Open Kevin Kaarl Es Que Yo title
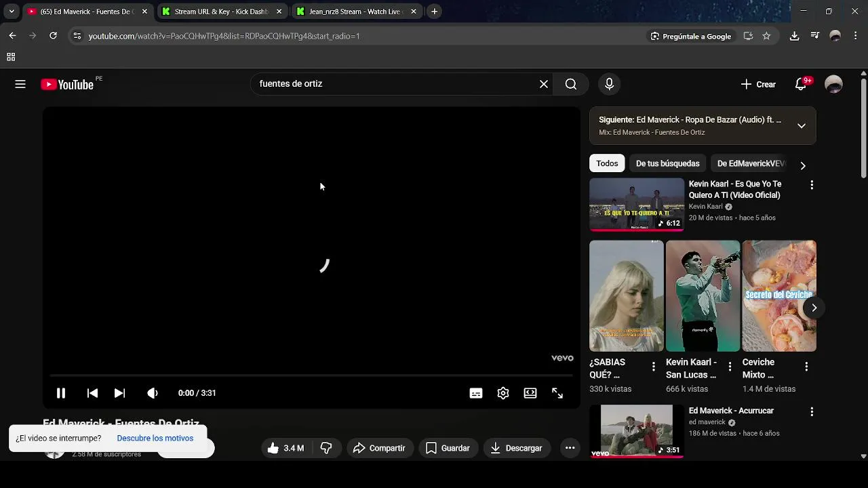Image resolution: width=868 pixels, height=488 pixels. pyautogui.click(x=735, y=190)
